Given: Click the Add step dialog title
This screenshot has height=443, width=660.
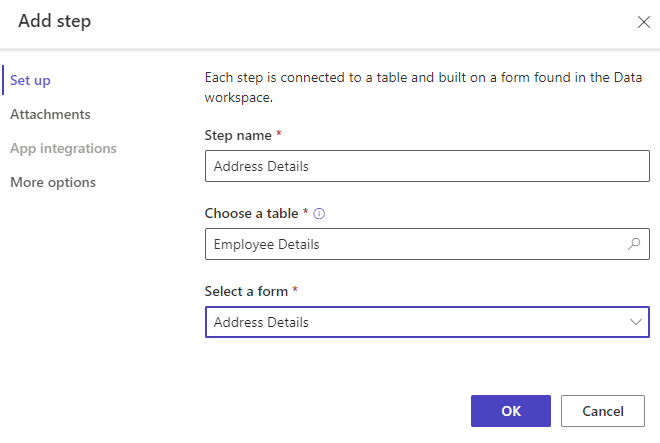Looking at the screenshot, I should tap(54, 21).
